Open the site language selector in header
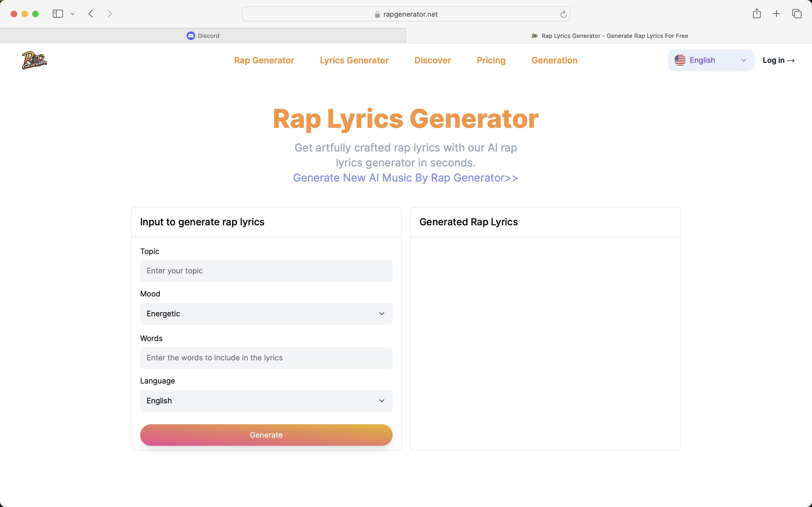The width and height of the screenshot is (812, 507). click(x=711, y=60)
